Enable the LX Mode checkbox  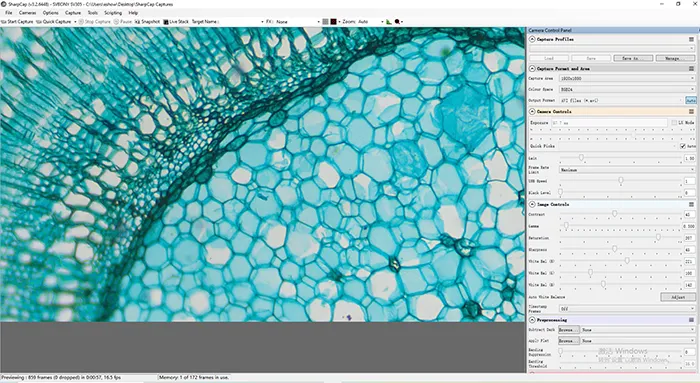(x=674, y=123)
